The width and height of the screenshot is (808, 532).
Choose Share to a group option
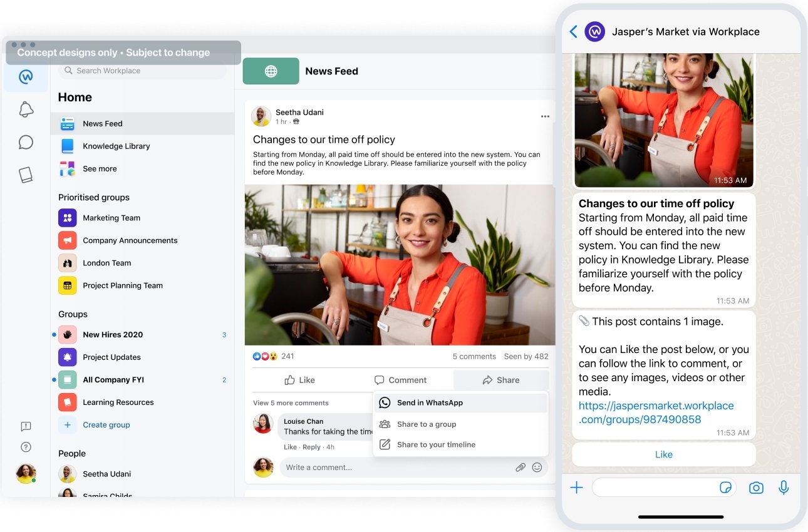tap(460, 424)
